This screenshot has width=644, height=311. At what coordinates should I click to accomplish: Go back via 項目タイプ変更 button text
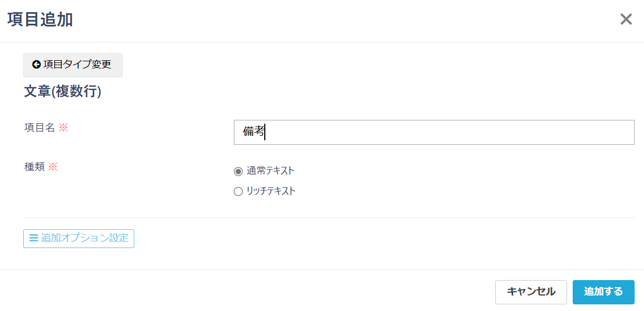(77, 65)
